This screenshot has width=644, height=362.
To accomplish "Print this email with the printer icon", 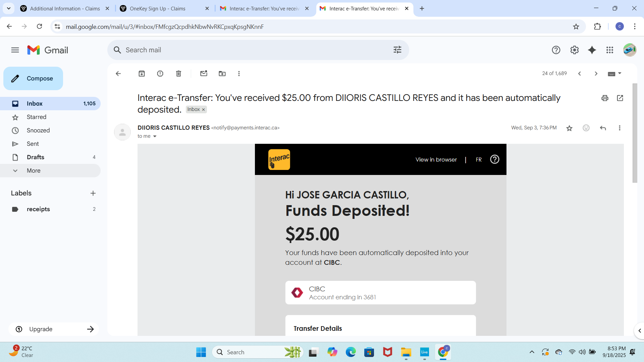I will tap(605, 98).
